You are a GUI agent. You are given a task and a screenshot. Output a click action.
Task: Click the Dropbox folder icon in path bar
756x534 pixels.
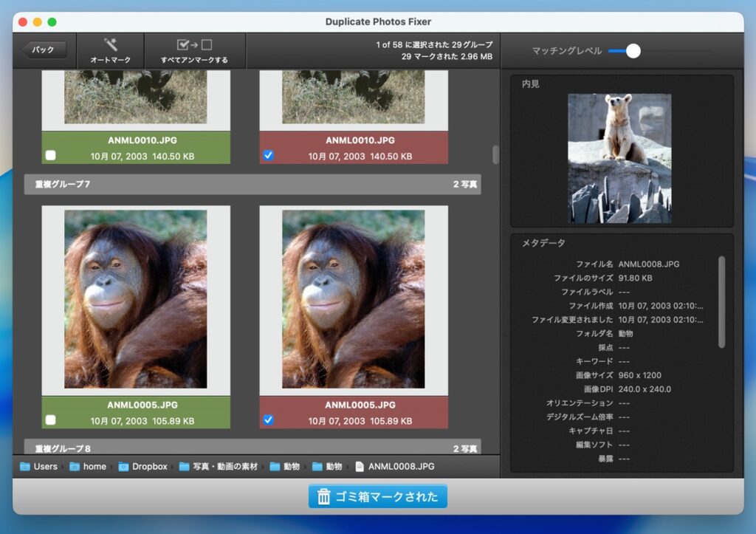[124, 467]
